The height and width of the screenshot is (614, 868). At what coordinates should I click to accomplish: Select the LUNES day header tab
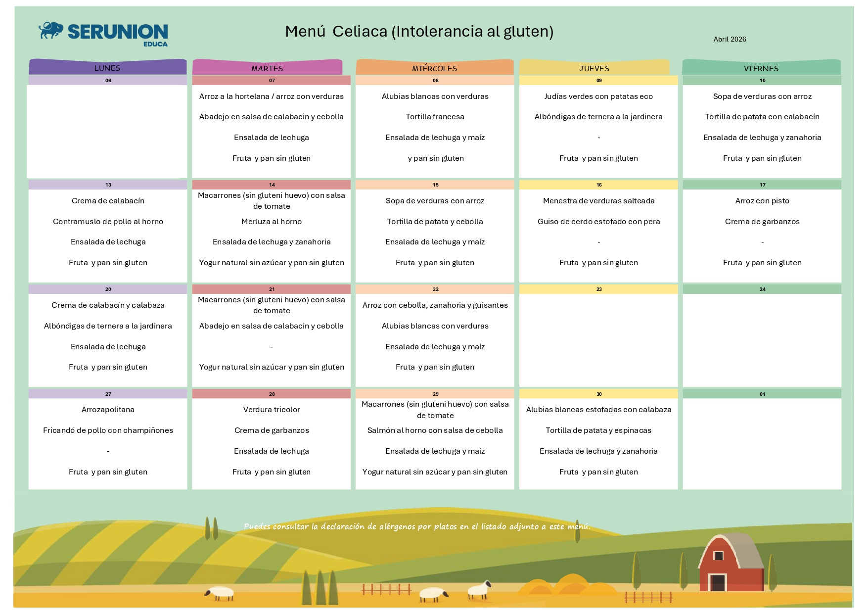[x=107, y=68]
